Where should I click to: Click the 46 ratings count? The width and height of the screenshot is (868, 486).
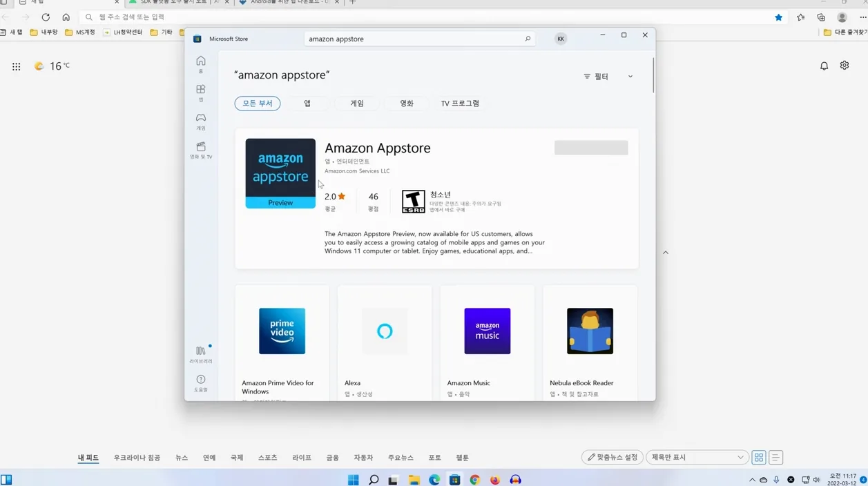coord(373,197)
